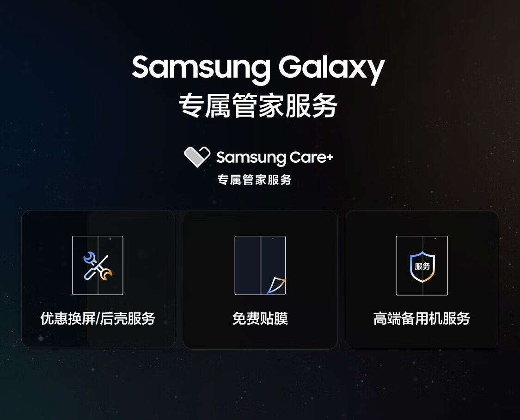The width and height of the screenshot is (520, 420).
Task: Click the large 专属管家服务 heading
Action: [x=258, y=105]
